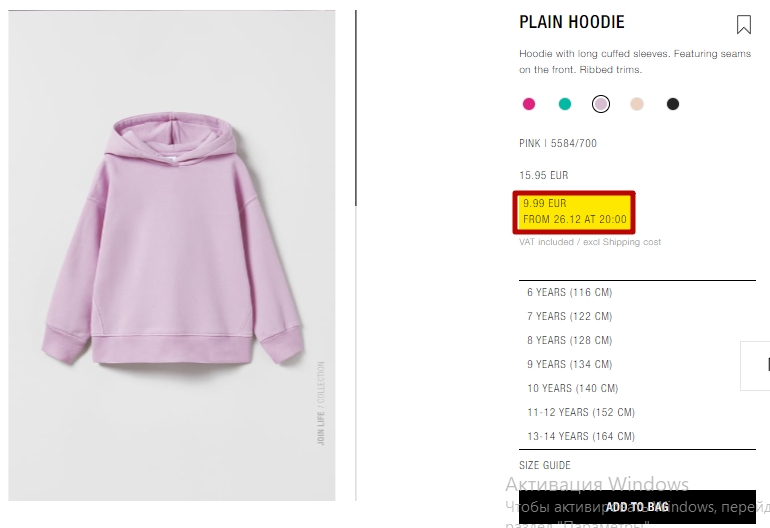Select the lilac pink color swatch
The width and height of the screenshot is (770, 528).
pos(601,104)
